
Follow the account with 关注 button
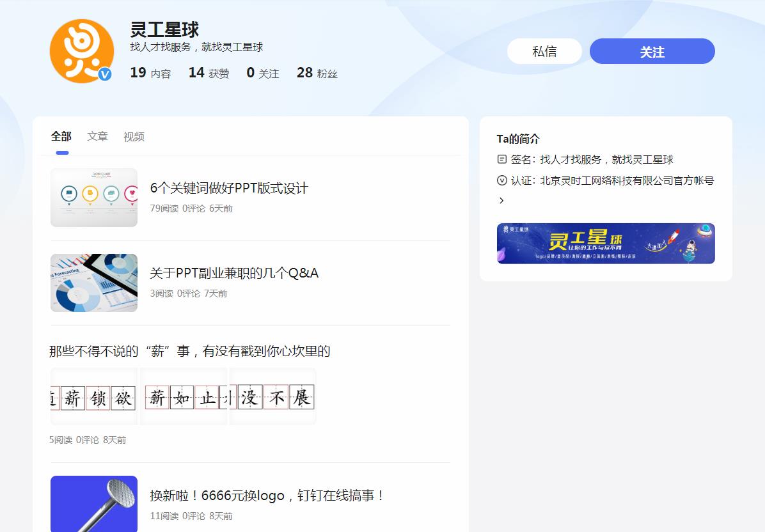(652, 51)
